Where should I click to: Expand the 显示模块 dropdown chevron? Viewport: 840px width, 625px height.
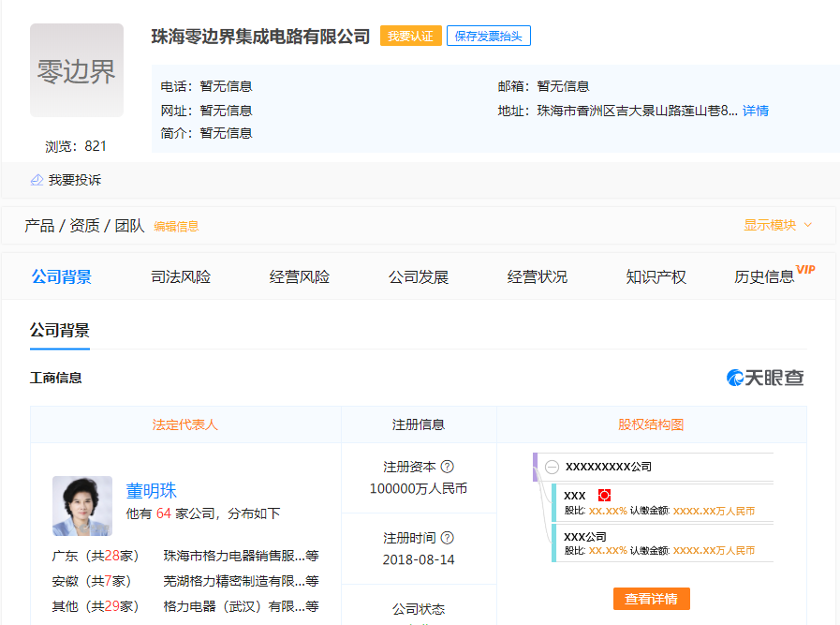coord(808,225)
